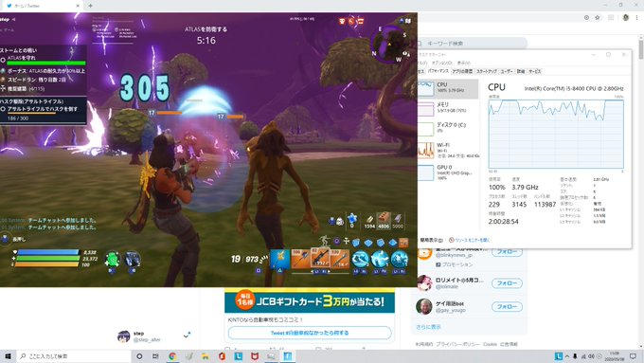Activate the third blue hero ability icon
644x363 pixels.
pos(400,260)
